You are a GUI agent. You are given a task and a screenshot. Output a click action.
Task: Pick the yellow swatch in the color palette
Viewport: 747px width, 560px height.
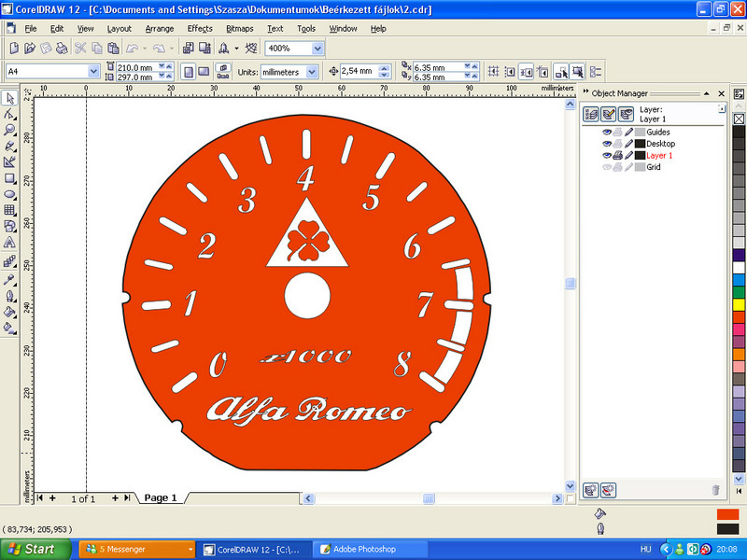click(739, 305)
